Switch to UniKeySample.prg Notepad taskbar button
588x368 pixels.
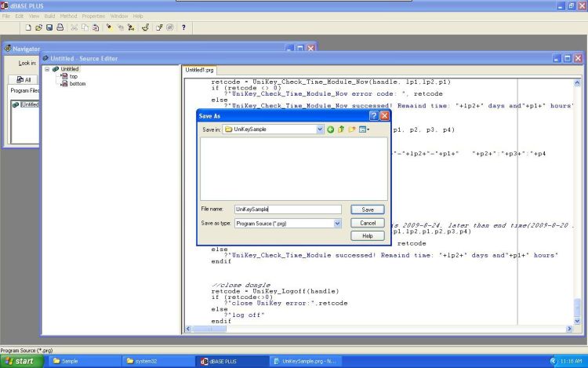[x=306, y=361]
